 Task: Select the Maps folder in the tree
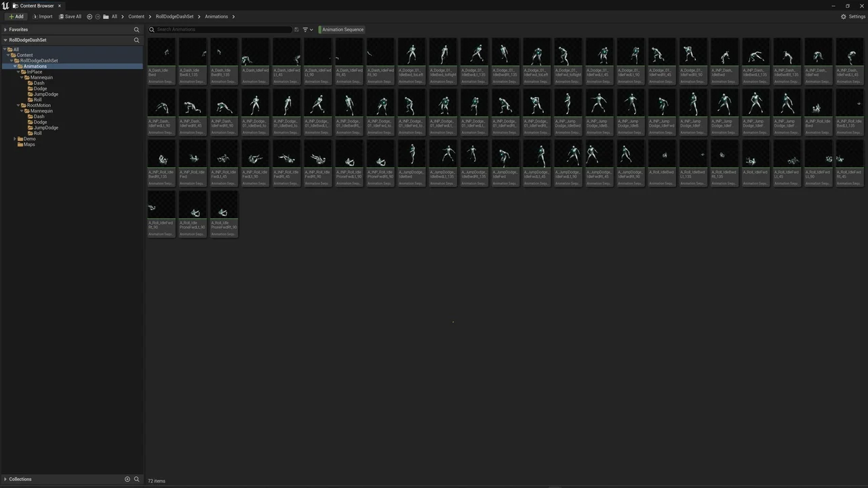(x=29, y=144)
